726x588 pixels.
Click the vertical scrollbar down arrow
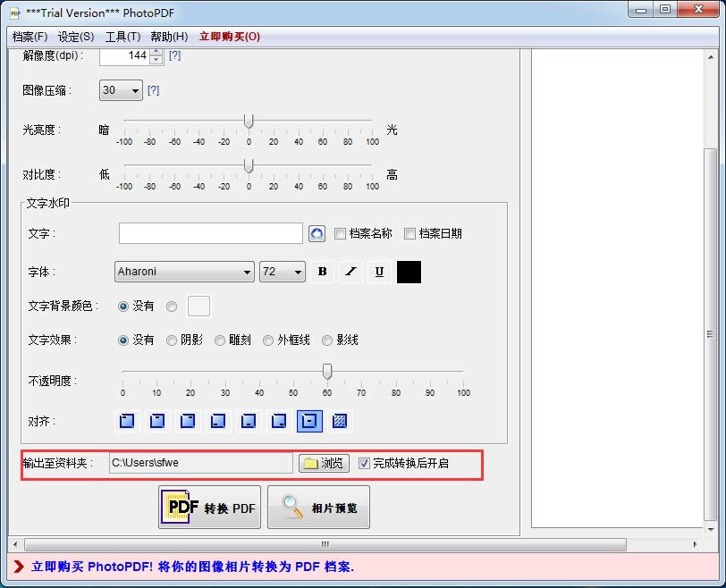click(710, 529)
